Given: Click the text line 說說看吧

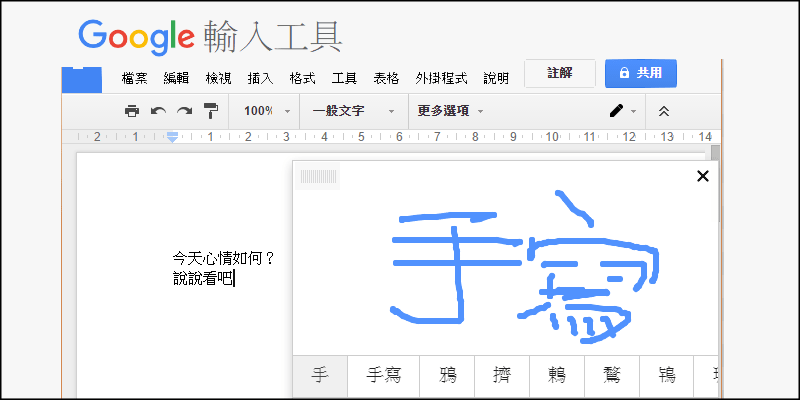Looking at the screenshot, I should [203, 279].
